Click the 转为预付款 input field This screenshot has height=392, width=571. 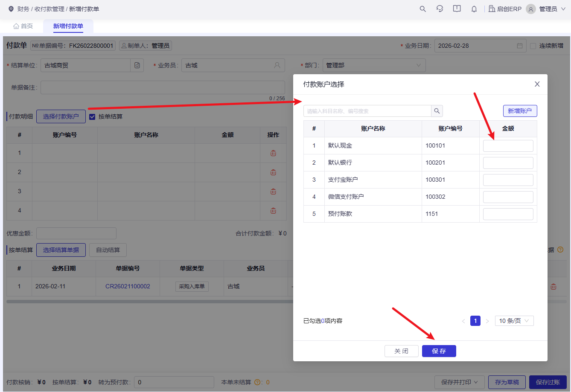point(174,382)
